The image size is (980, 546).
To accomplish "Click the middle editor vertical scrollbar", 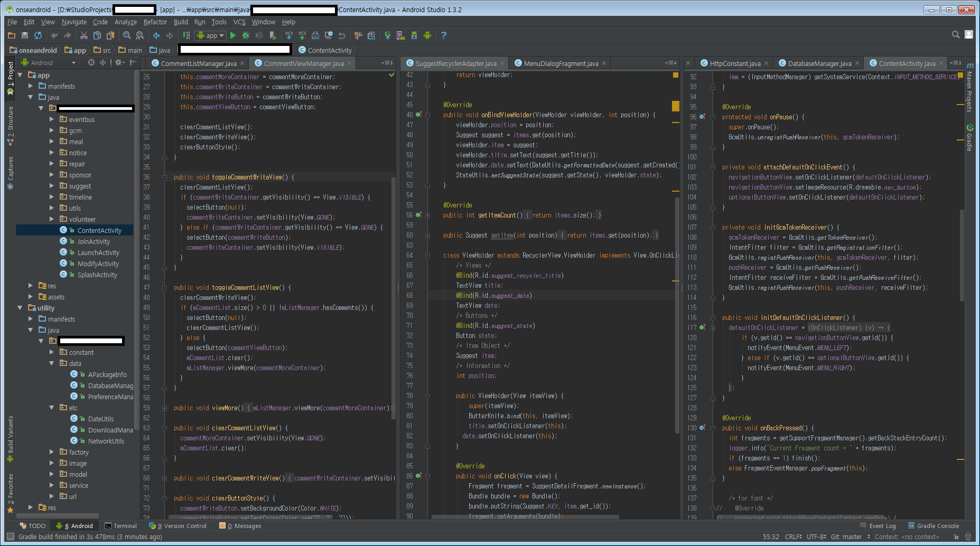I will coord(677,316).
